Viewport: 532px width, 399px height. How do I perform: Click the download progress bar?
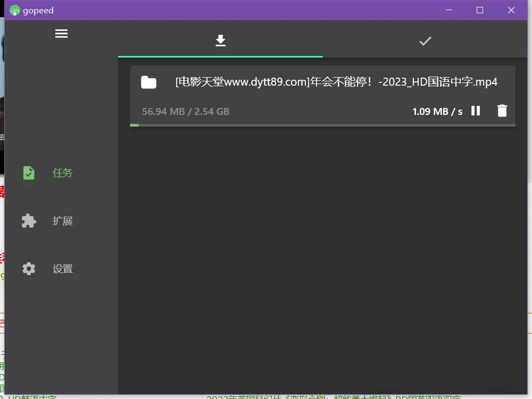[323, 125]
